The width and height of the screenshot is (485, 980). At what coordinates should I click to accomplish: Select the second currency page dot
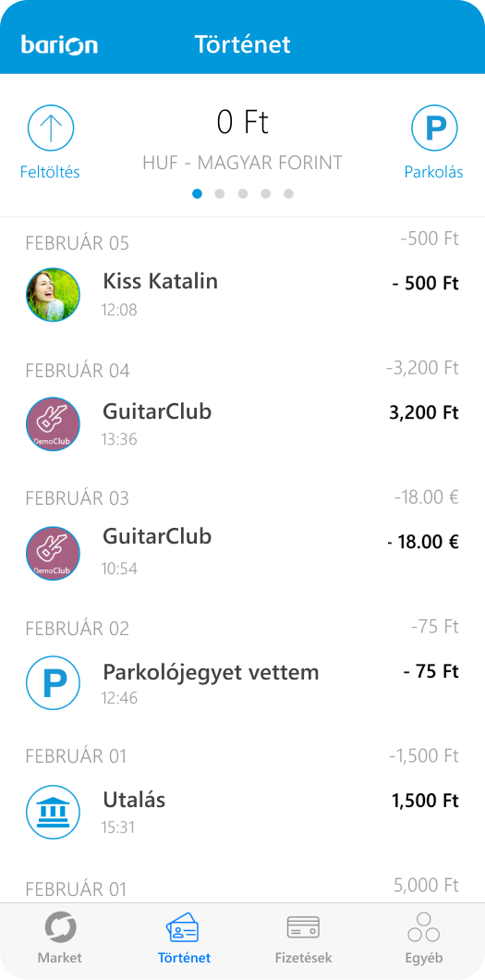pyautogui.click(x=220, y=194)
